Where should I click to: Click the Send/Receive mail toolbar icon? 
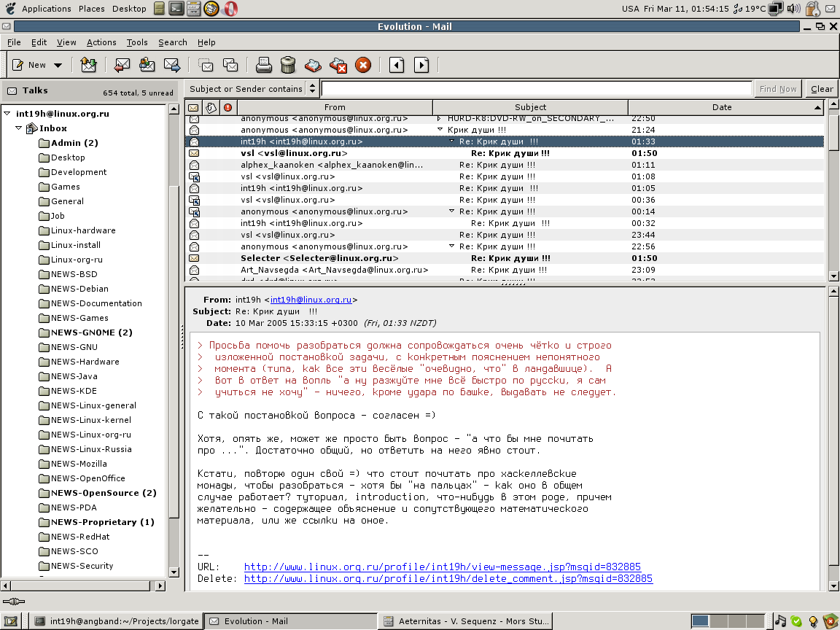click(x=88, y=66)
